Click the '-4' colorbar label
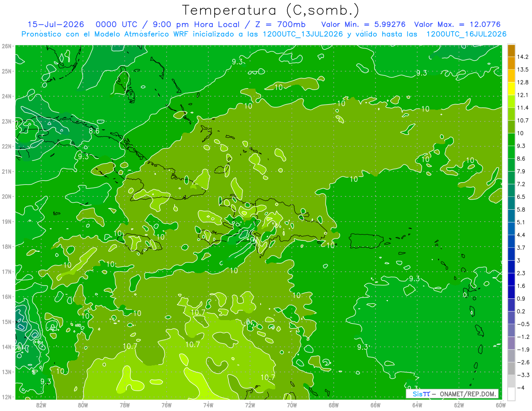Viewport: 532px width, 411px height. click(521, 388)
